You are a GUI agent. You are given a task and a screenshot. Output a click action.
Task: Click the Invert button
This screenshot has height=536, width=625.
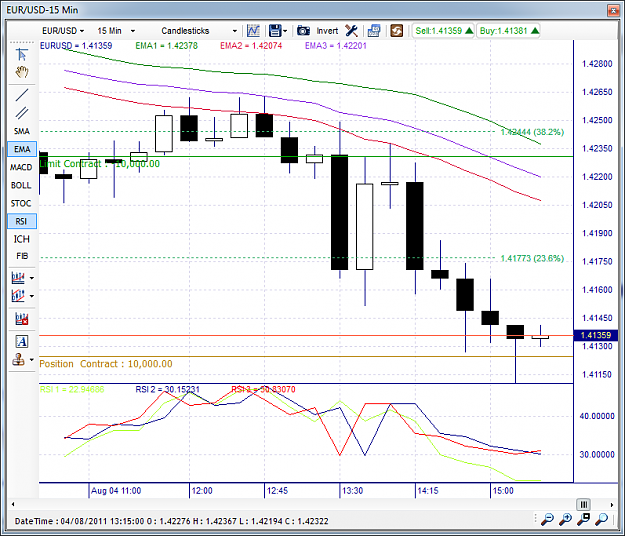click(327, 31)
